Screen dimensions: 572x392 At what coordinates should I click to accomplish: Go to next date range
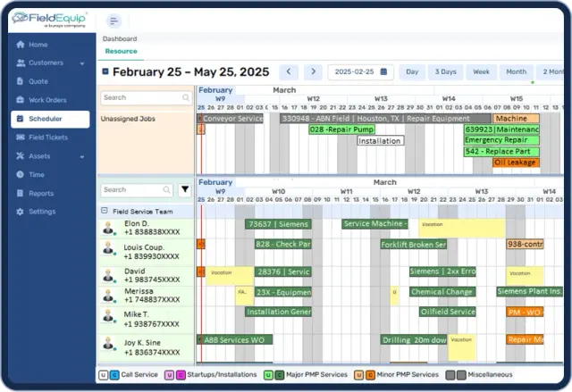pos(313,71)
